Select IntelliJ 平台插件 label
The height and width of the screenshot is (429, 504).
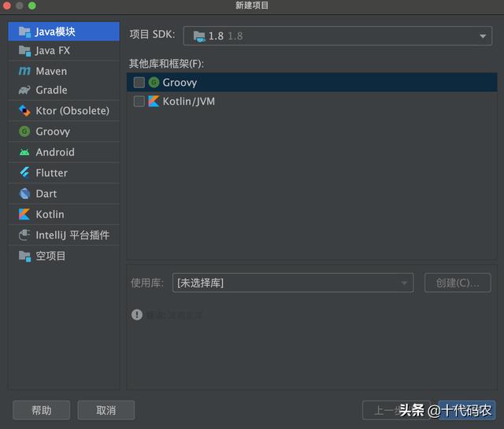click(72, 235)
